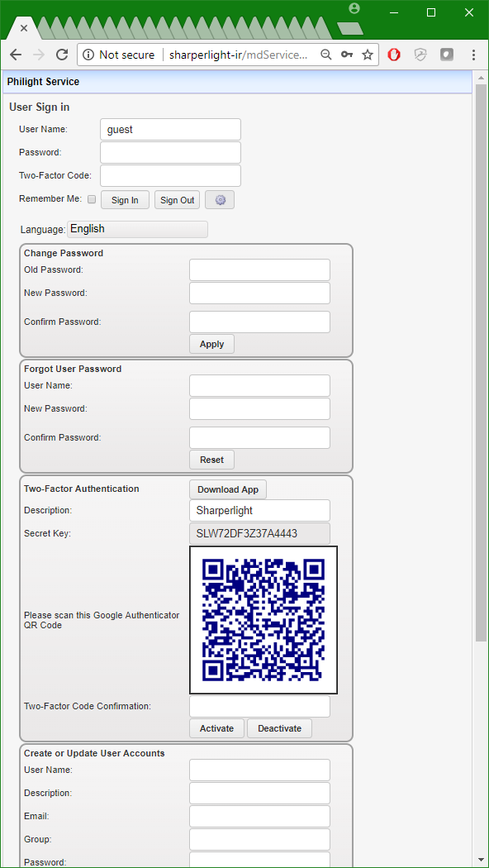Minimize the browser window
Viewport: 489px width, 868px height.
(x=394, y=12)
